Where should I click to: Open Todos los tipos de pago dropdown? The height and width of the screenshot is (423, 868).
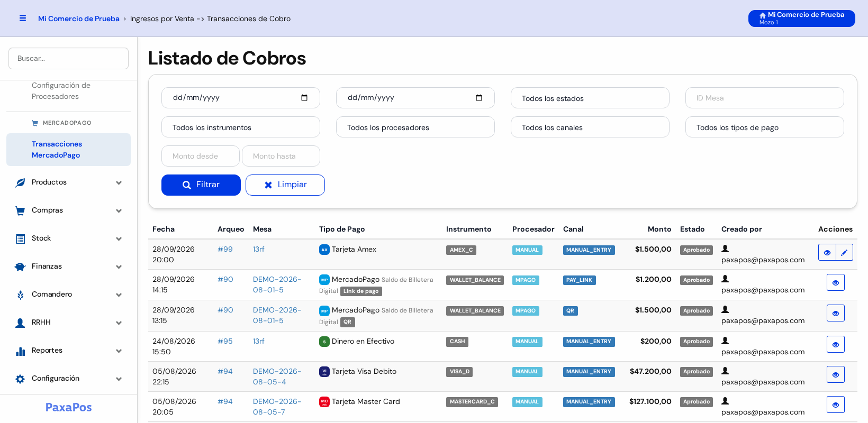[765, 127]
